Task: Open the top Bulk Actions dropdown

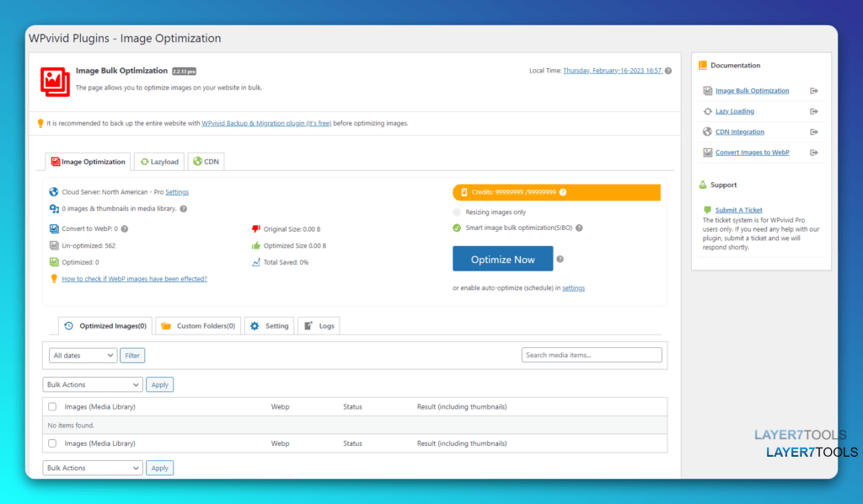Action: click(x=93, y=384)
